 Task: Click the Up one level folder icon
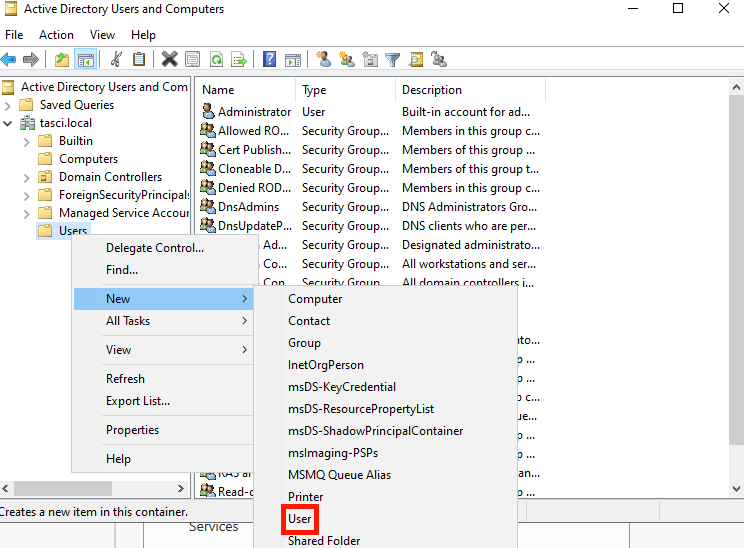click(62, 60)
